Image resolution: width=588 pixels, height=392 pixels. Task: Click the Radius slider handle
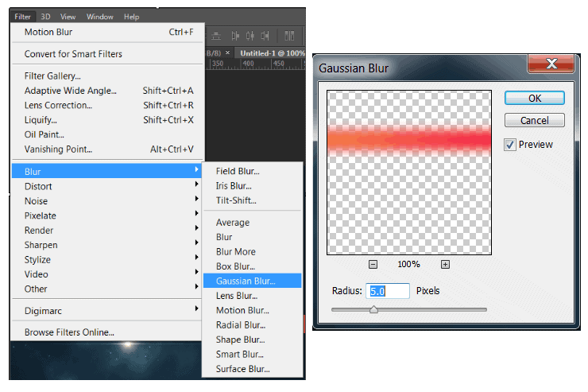click(373, 309)
